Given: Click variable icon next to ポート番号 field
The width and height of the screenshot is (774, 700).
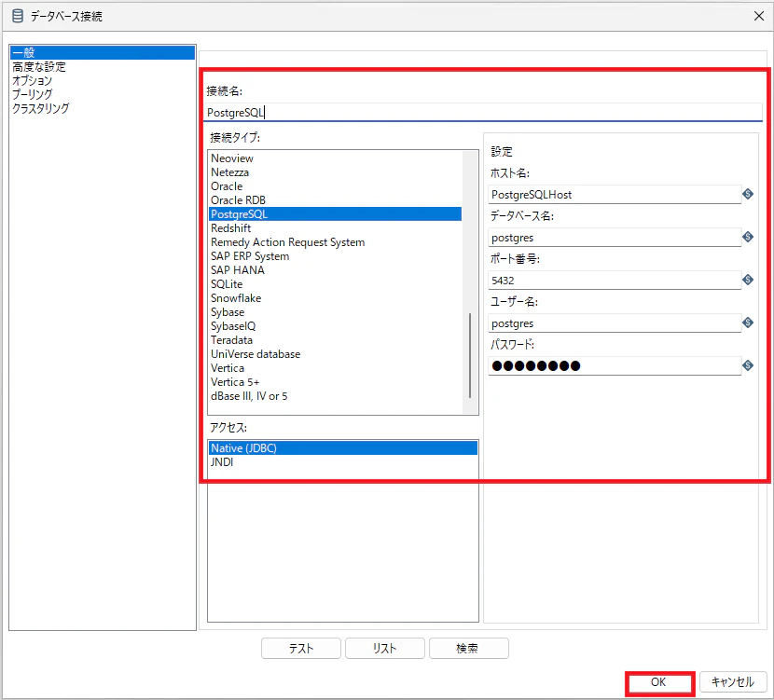Looking at the screenshot, I should tap(748, 281).
